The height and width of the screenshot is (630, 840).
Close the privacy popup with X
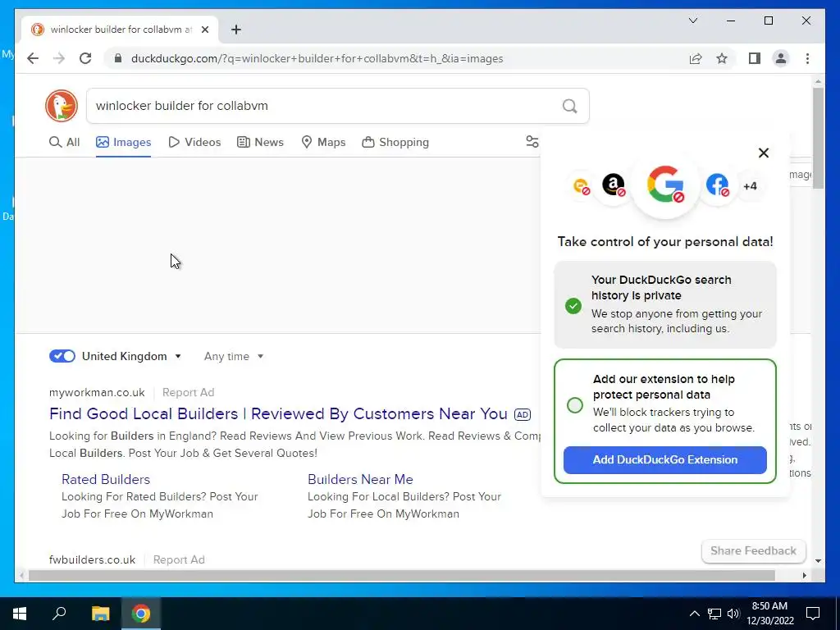pyautogui.click(x=764, y=153)
